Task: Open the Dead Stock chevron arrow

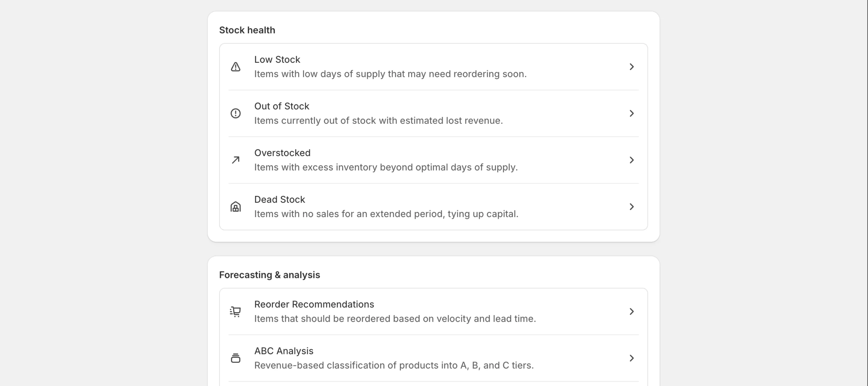Action: pos(632,207)
